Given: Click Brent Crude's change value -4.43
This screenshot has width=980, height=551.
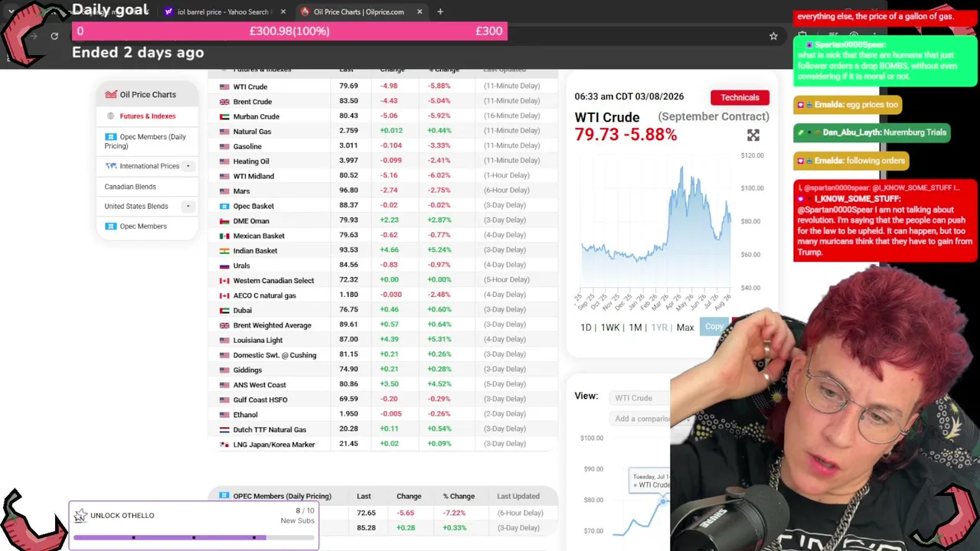Looking at the screenshot, I should click(x=389, y=101).
